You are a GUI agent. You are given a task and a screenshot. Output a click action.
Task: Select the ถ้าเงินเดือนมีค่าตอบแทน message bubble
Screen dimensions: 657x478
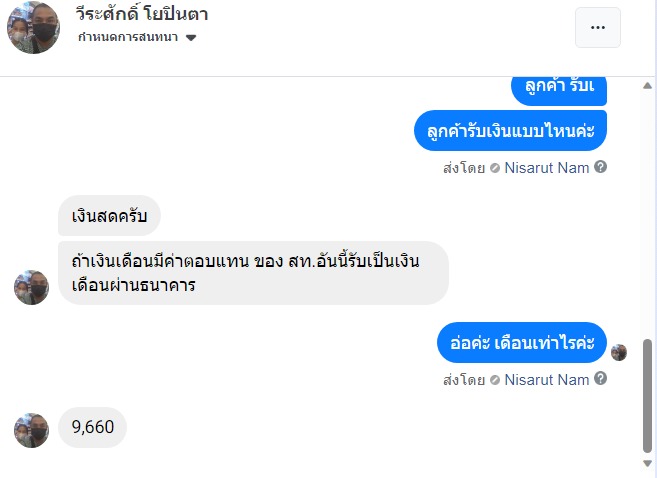(253, 272)
